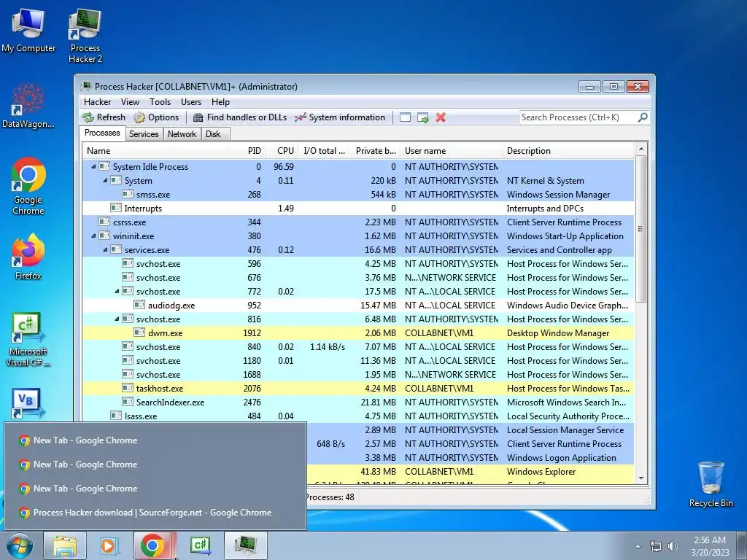Collapse the System Idle Process node

[93, 167]
